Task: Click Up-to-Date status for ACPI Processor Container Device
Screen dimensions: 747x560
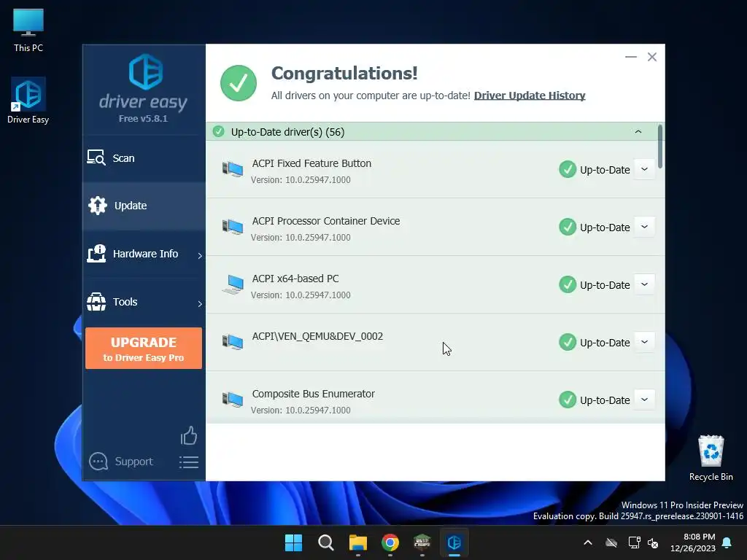Action: 594,227
